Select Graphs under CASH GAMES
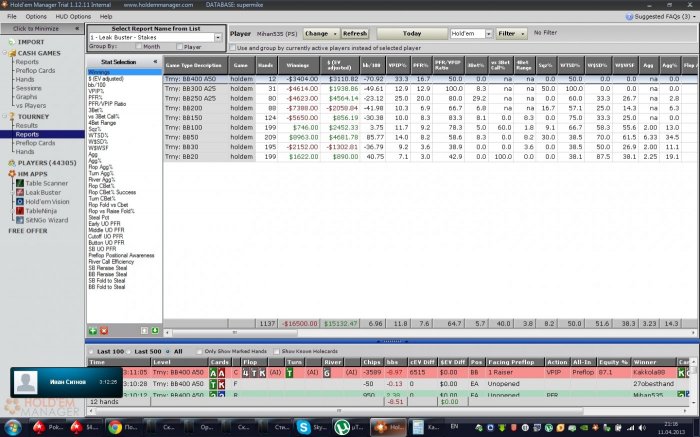The width and height of the screenshot is (700, 437). 26,97
